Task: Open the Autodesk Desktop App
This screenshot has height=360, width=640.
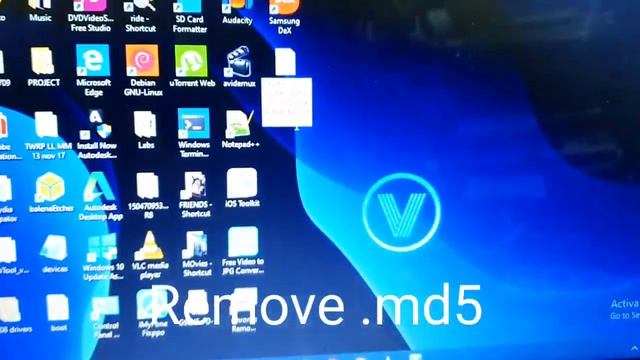Action: point(100,196)
